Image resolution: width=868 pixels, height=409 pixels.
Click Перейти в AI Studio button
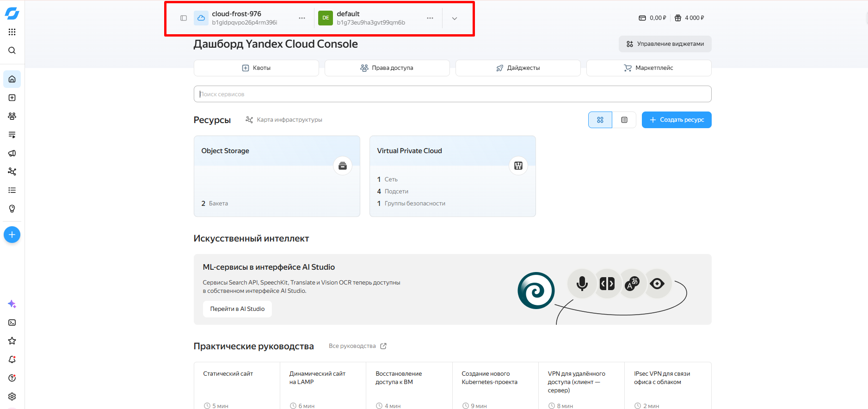(x=237, y=309)
